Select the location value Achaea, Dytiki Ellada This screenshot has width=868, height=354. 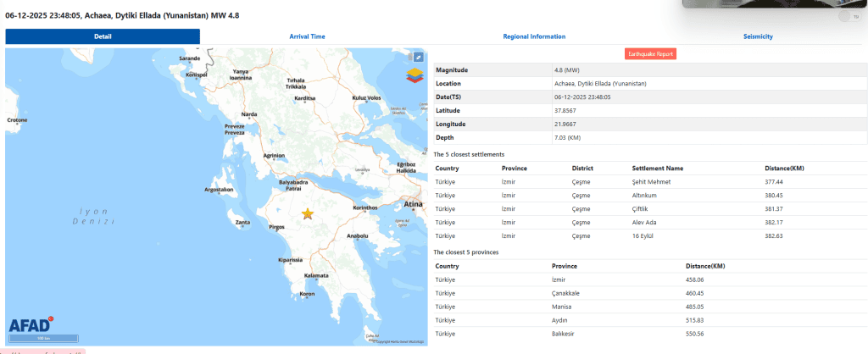pyautogui.click(x=600, y=84)
